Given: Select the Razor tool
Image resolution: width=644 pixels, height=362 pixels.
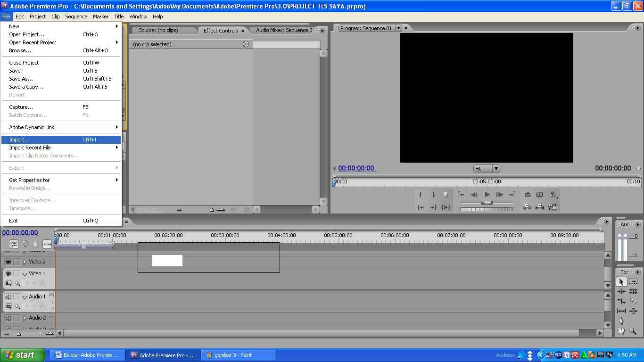Looking at the screenshot, I should coord(633,301).
